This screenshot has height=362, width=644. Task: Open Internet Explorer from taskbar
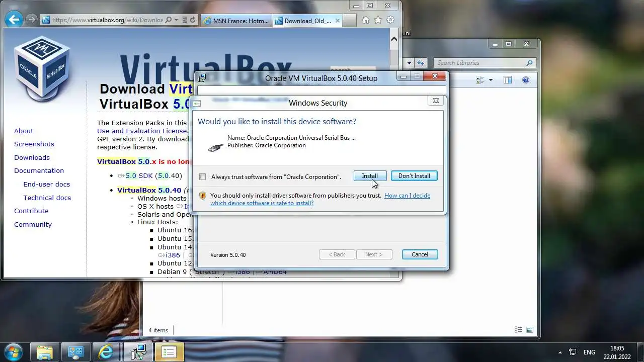click(x=106, y=352)
